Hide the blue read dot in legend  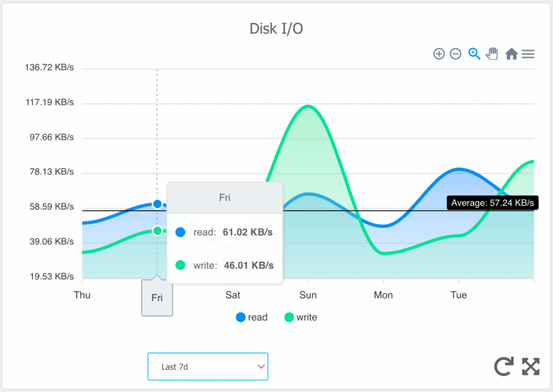240,317
